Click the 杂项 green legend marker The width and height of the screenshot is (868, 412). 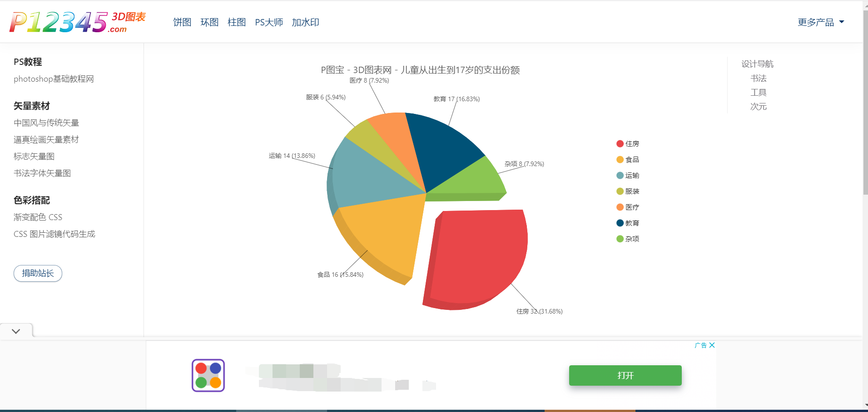[x=620, y=239]
